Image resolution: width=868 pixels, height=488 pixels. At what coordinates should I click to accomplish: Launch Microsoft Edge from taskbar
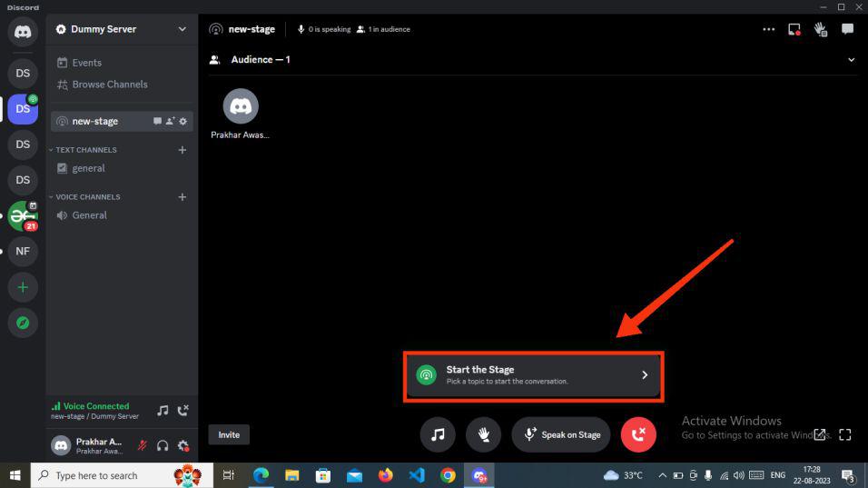[261, 475]
